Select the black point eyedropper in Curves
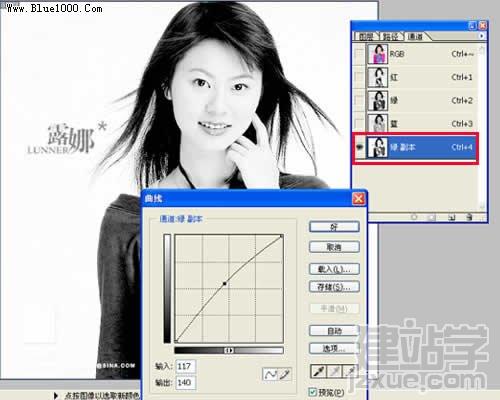The height and width of the screenshot is (400, 500). tap(319, 371)
